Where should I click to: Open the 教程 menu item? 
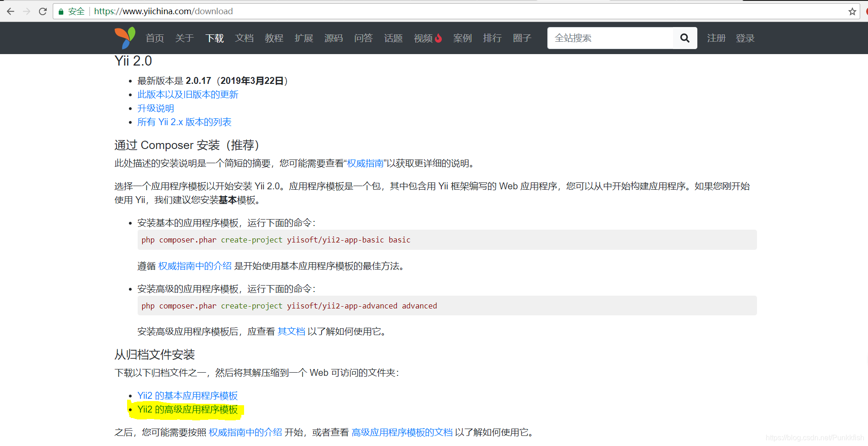(x=274, y=38)
